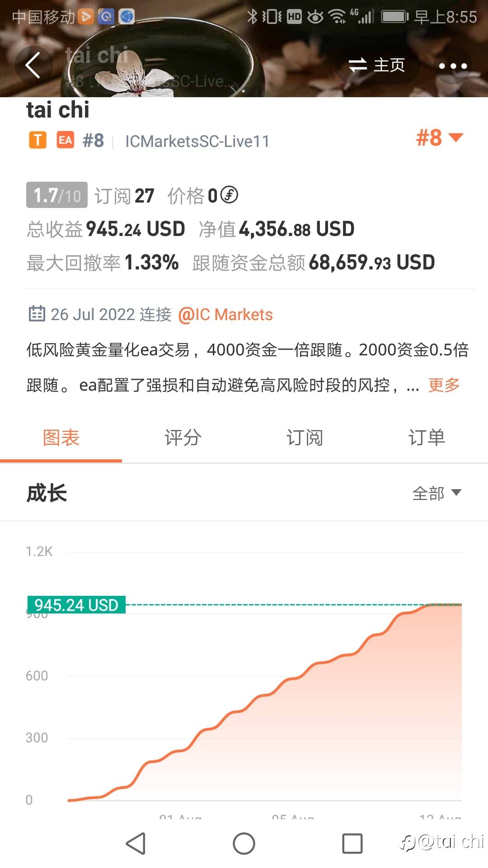The width and height of the screenshot is (488, 868).
Task: Tap the EA badge icon
Action: click(x=66, y=140)
